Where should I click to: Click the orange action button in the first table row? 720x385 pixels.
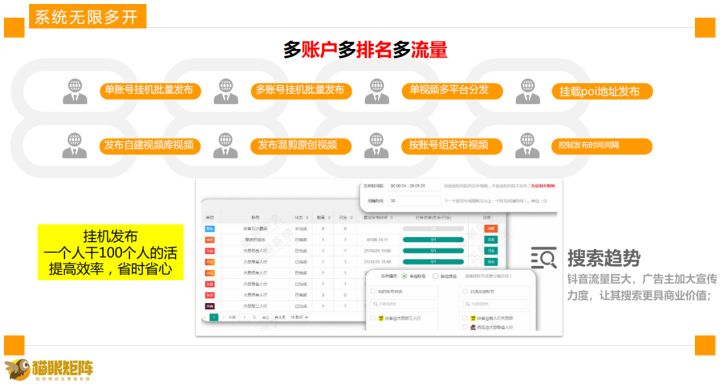pos(491,228)
